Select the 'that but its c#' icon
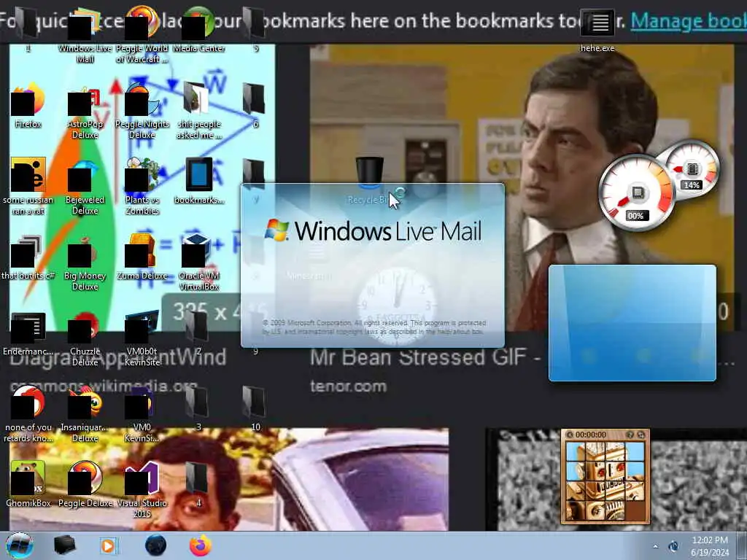This screenshot has width=747, height=560. [28, 257]
